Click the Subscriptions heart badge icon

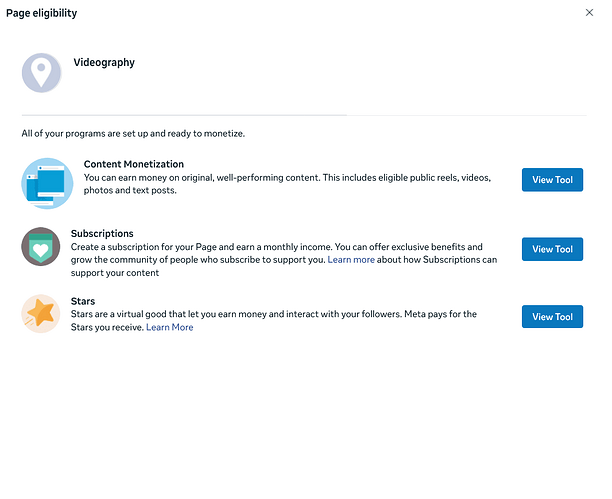(x=41, y=247)
